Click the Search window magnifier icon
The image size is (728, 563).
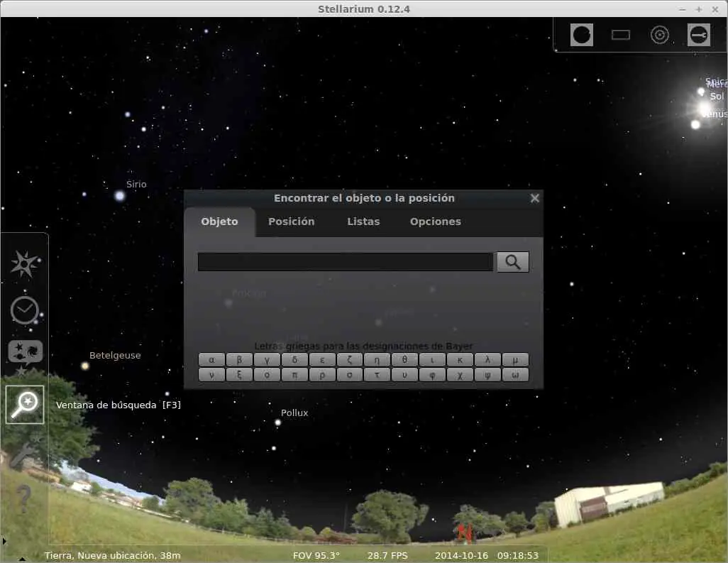click(x=25, y=405)
